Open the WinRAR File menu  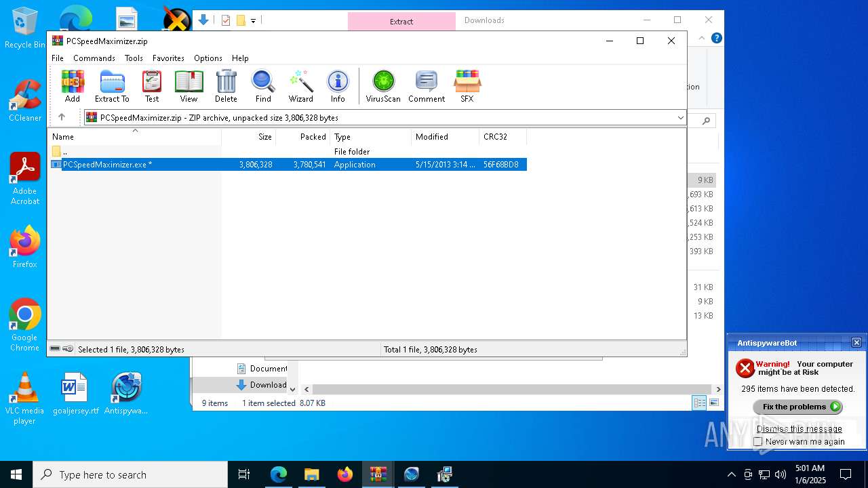[58, 58]
